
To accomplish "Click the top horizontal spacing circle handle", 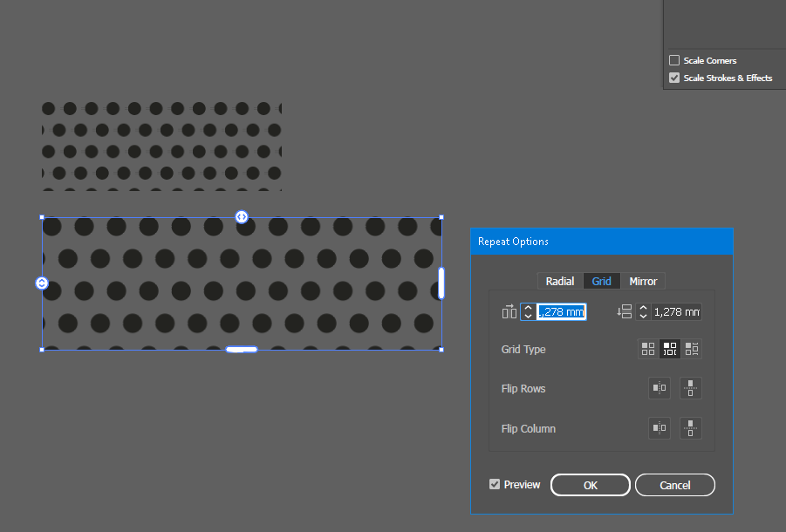I will pyautogui.click(x=242, y=217).
